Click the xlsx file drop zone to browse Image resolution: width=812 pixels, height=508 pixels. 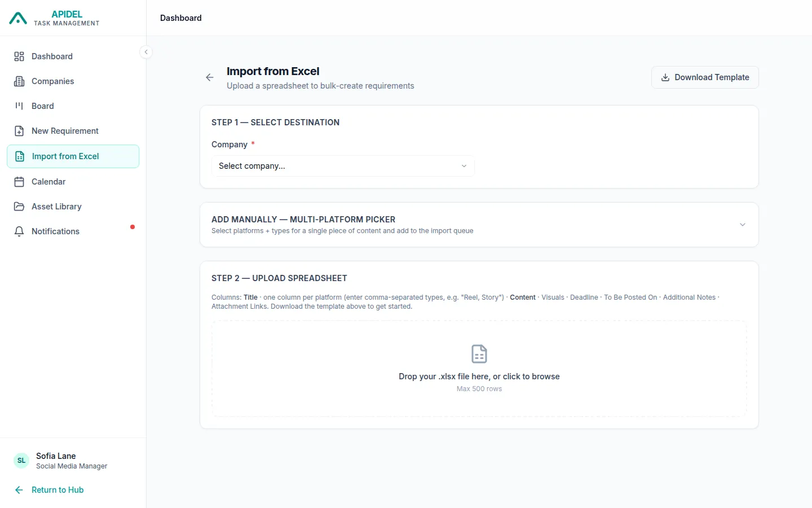(479, 369)
